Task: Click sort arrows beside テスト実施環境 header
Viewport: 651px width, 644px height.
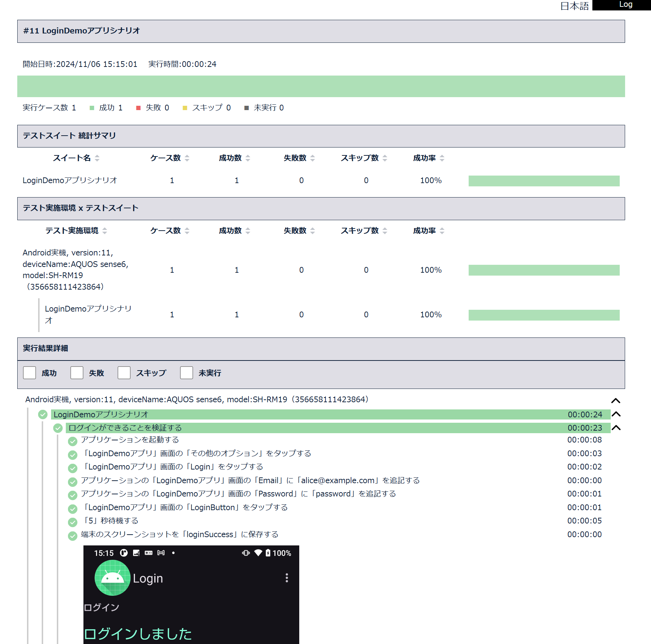Action: point(105,231)
